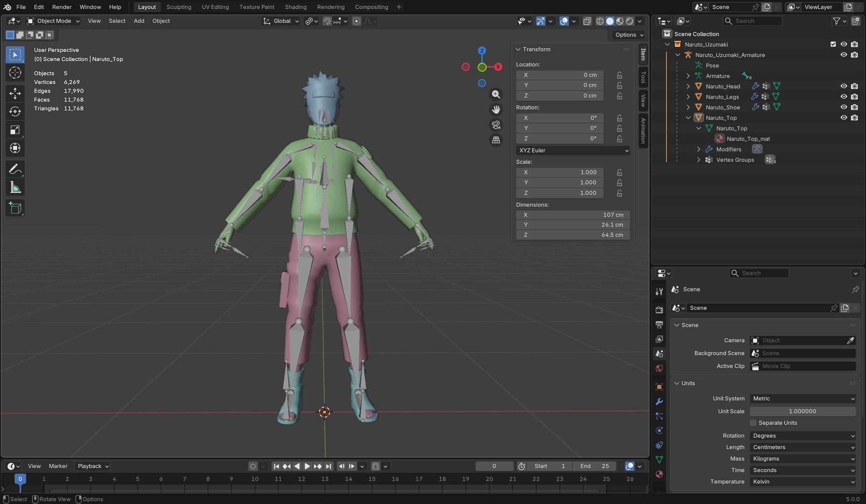Screen dimensions: 866x504
Task: Open the Output properties tab
Action: click(659, 324)
